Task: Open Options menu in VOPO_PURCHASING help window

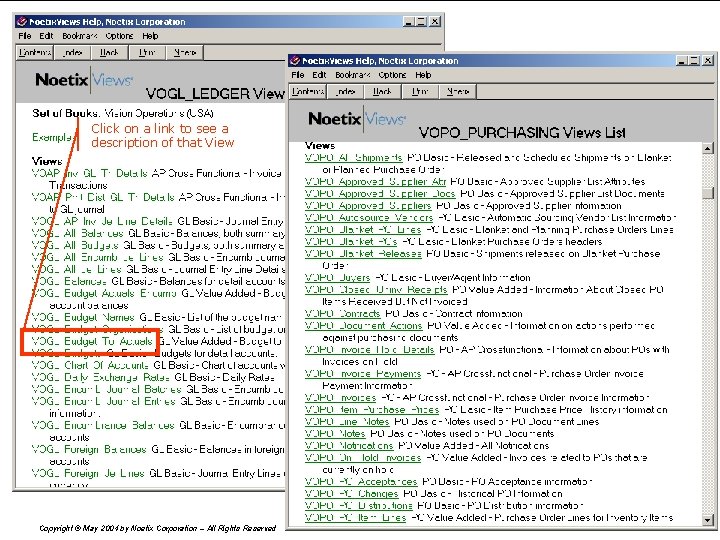Action: point(392,75)
